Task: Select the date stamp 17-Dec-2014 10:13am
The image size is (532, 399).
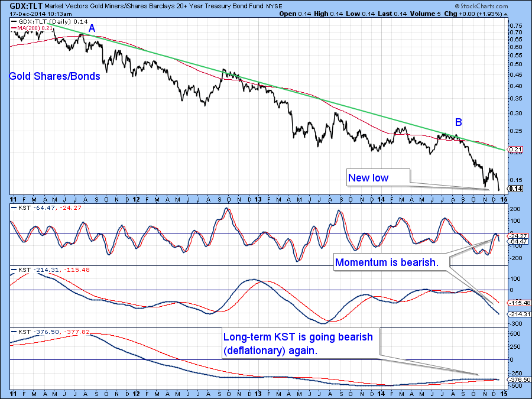Action: point(40,14)
